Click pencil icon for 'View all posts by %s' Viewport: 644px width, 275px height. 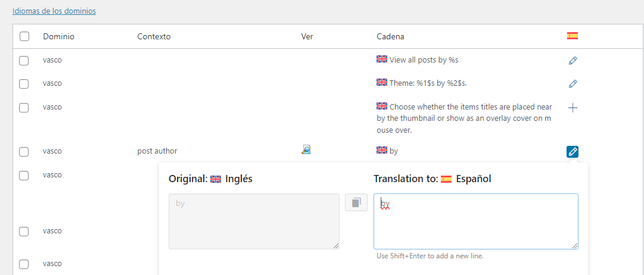pos(573,60)
